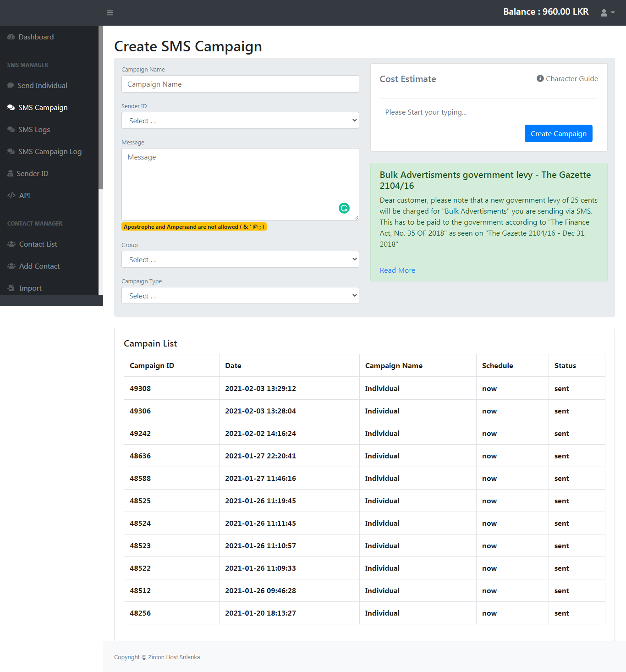The height and width of the screenshot is (672, 626).
Task: Go to Contact List menu item
Action: tap(38, 244)
